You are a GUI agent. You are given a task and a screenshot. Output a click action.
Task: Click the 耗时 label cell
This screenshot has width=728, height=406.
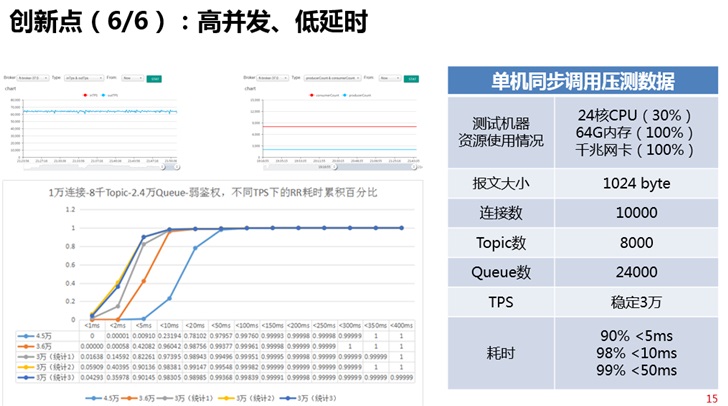click(501, 353)
